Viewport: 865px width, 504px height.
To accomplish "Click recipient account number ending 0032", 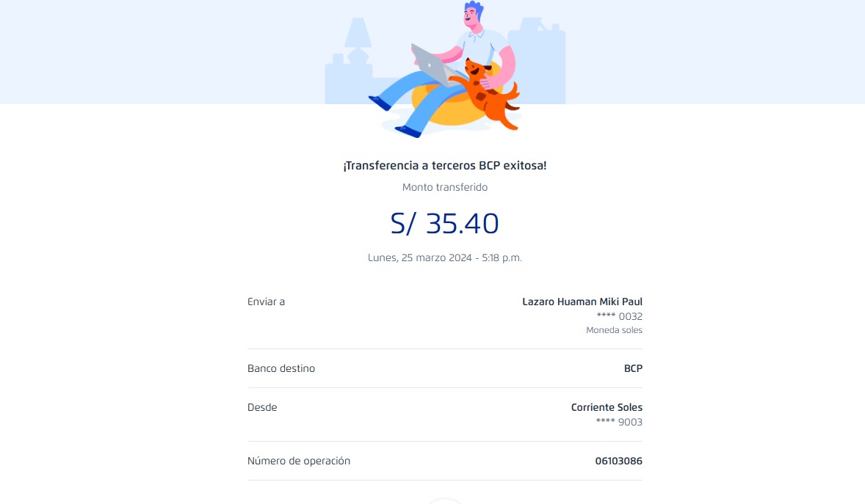I will click(619, 316).
